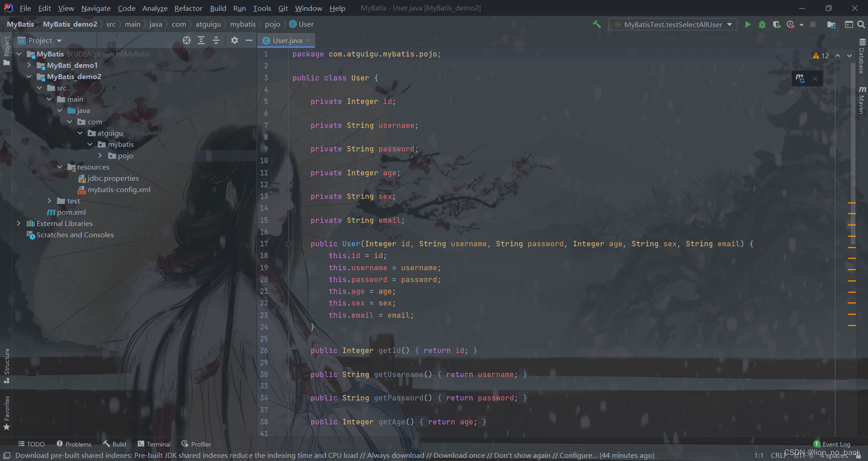Viewport: 868px width, 461px height.
Task: Toggle the Project tool window stripe button
Action: [x=7, y=51]
